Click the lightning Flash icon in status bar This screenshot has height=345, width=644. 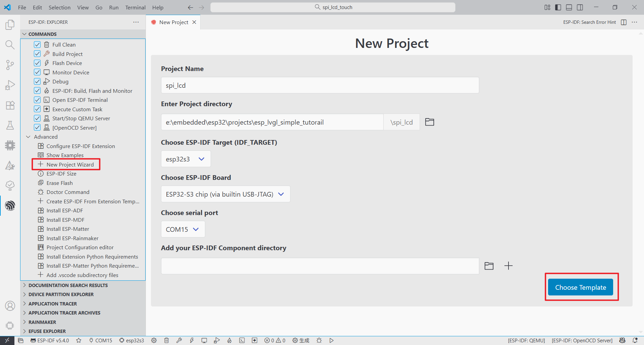(192, 340)
